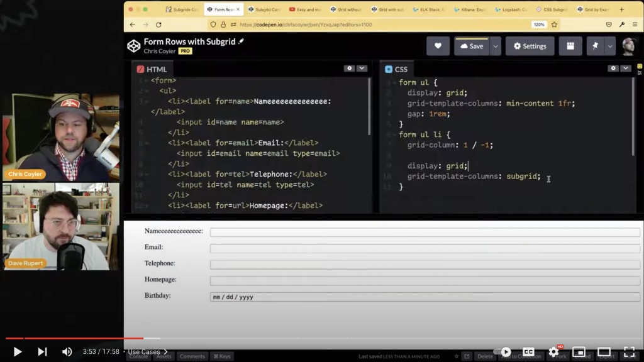Open CSS editor settings gear
Screen dimensions: 644x362
pyautogui.click(x=613, y=68)
